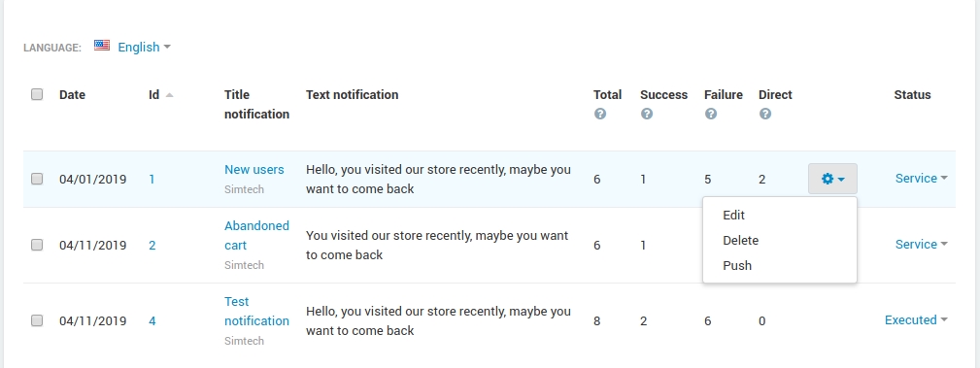Click the US flag language icon
Viewport: 980px width, 368px height.
(102, 45)
